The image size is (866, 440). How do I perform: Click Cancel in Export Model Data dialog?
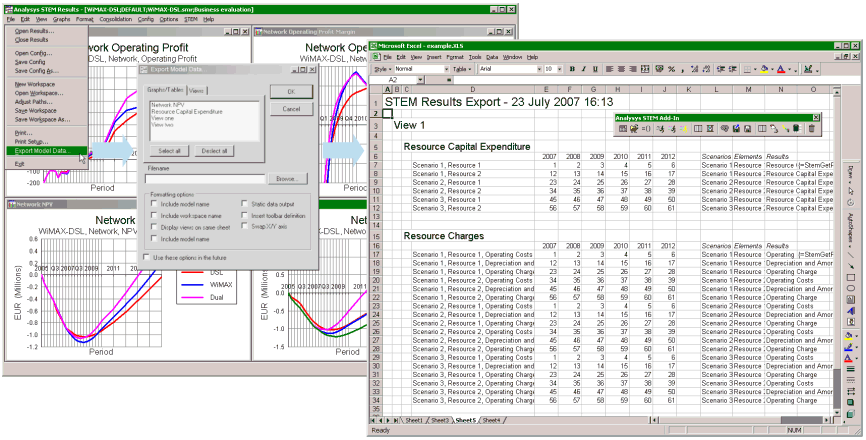tap(291, 109)
